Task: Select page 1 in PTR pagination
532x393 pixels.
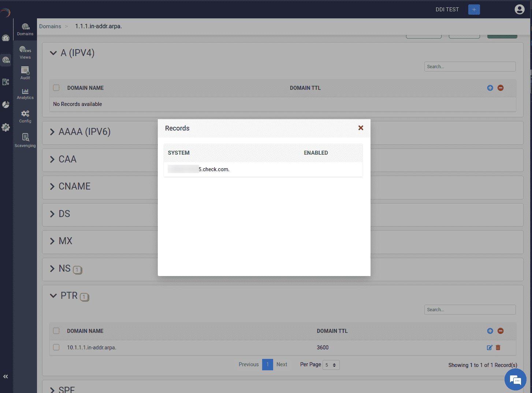Action: point(268,364)
